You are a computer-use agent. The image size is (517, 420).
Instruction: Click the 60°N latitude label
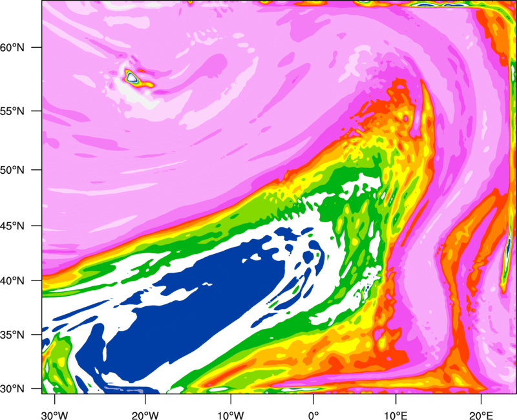(12, 47)
